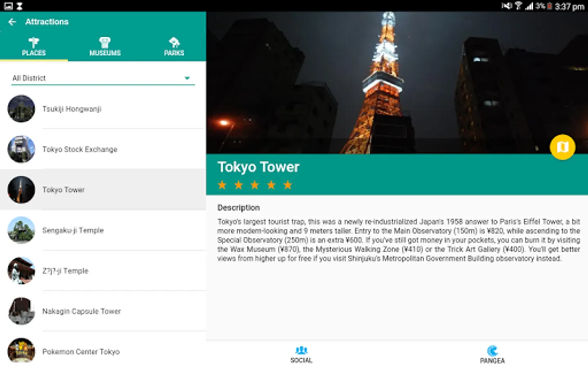Select Tsukiji Hongwanji from the list
The image size is (588, 368).
72,109
